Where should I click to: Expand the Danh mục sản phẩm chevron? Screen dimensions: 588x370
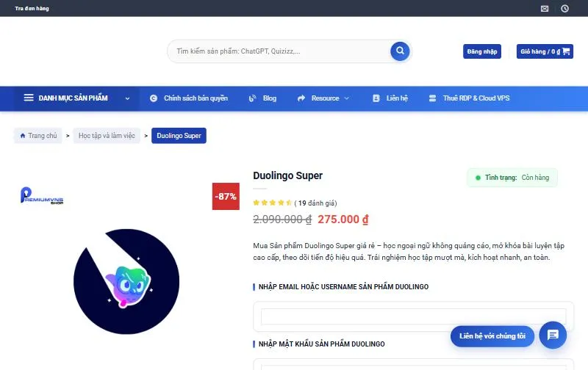coord(127,98)
